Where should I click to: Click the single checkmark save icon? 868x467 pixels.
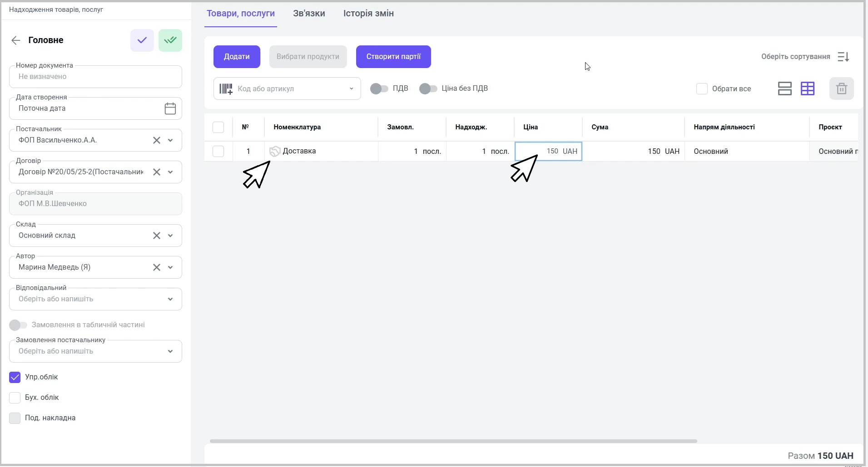[142, 40]
